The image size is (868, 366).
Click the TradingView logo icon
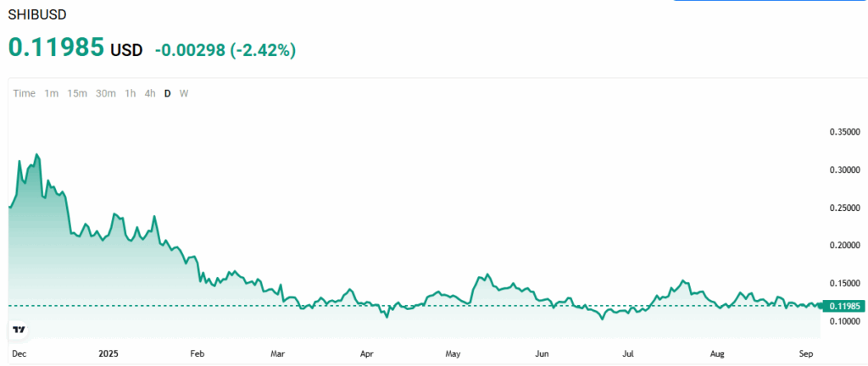coord(19,329)
